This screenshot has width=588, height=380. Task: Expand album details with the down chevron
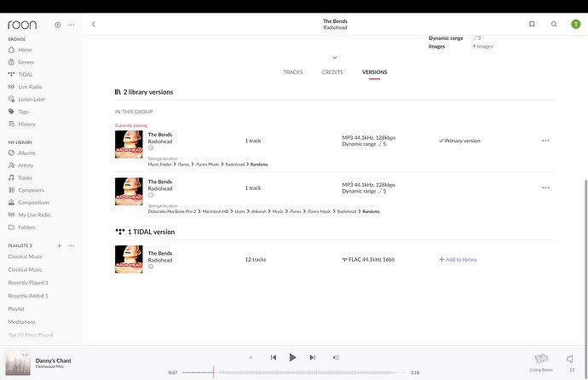(335, 57)
